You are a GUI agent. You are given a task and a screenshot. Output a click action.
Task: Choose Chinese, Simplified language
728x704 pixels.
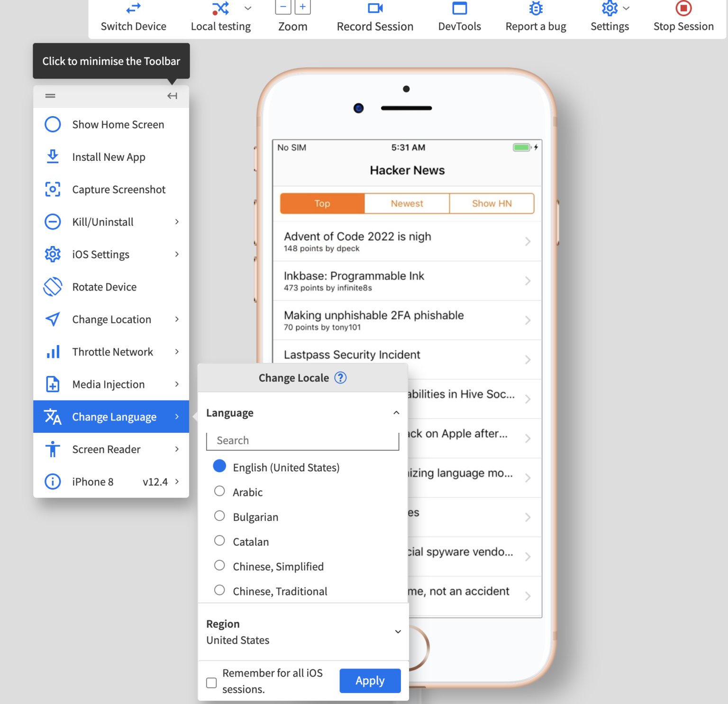[219, 565]
